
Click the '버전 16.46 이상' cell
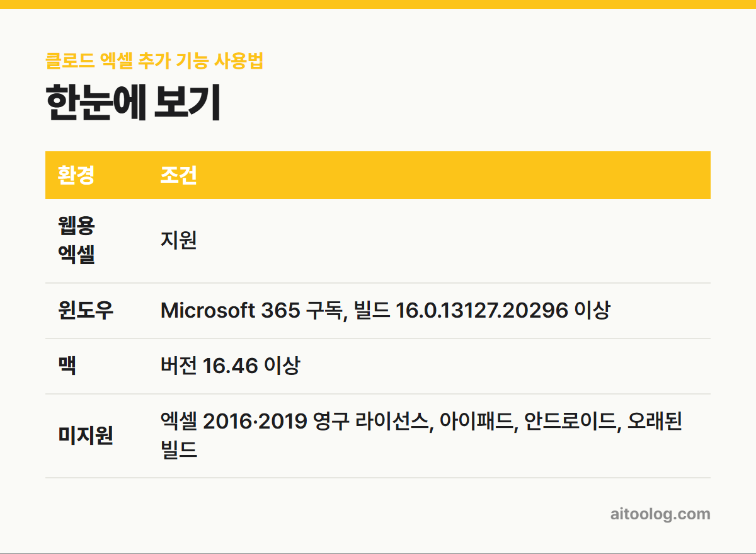click(231, 366)
